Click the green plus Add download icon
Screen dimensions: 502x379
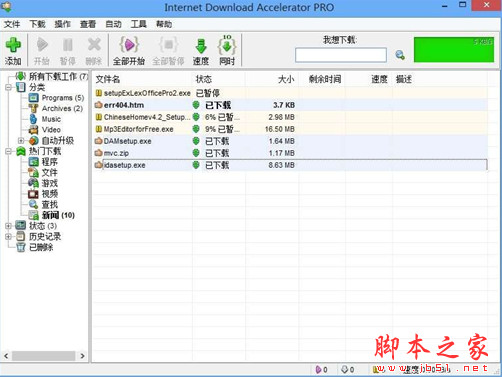coord(13,45)
